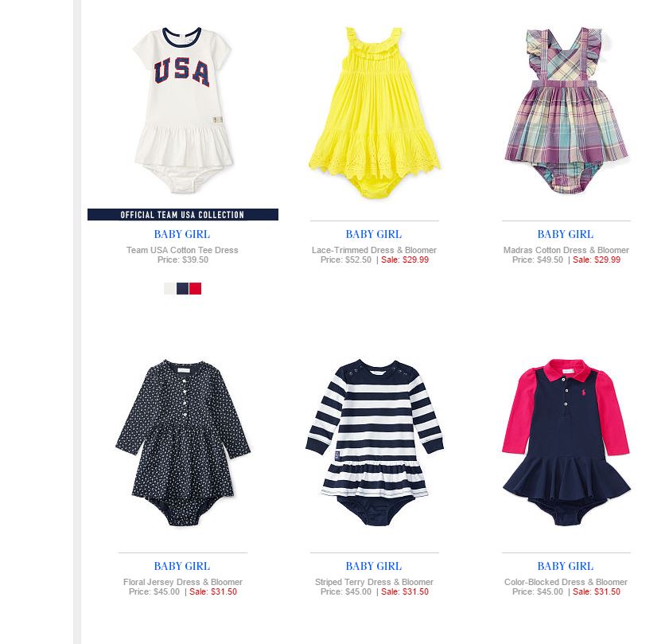669x644 pixels.
Task: Click Floral Jersey Dress & Bloomer link
Action: click(183, 582)
